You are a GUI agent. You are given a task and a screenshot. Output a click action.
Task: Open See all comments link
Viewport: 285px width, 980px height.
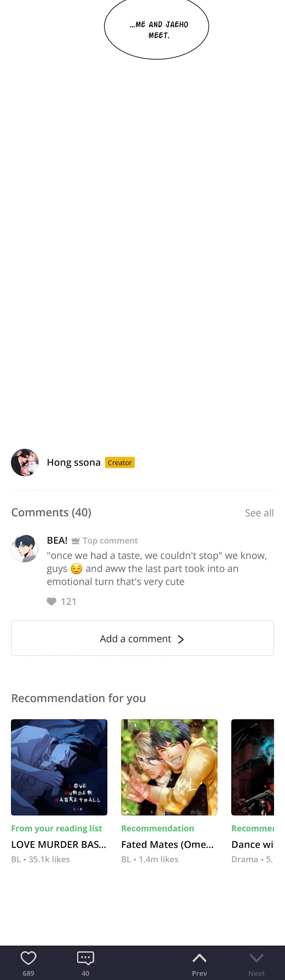tap(259, 513)
